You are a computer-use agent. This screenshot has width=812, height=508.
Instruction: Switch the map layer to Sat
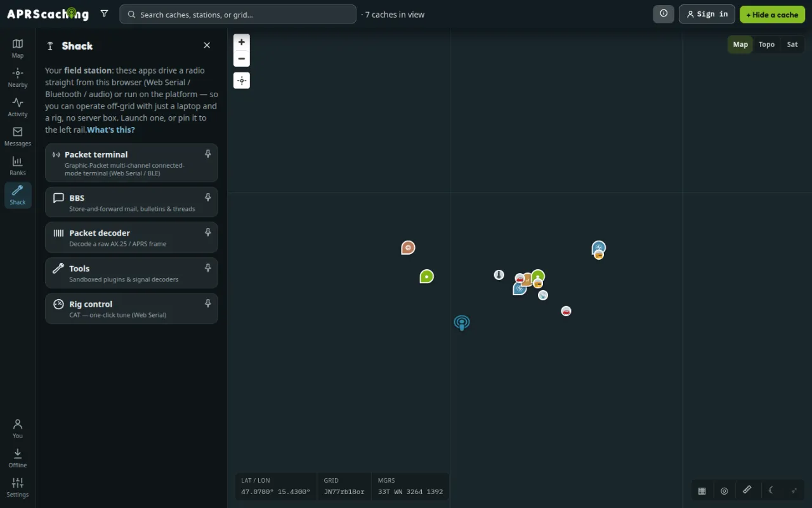tap(792, 44)
